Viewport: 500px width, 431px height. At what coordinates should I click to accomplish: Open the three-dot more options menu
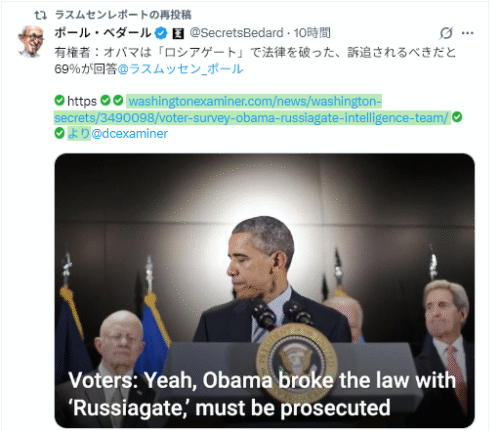tap(467, 33)
